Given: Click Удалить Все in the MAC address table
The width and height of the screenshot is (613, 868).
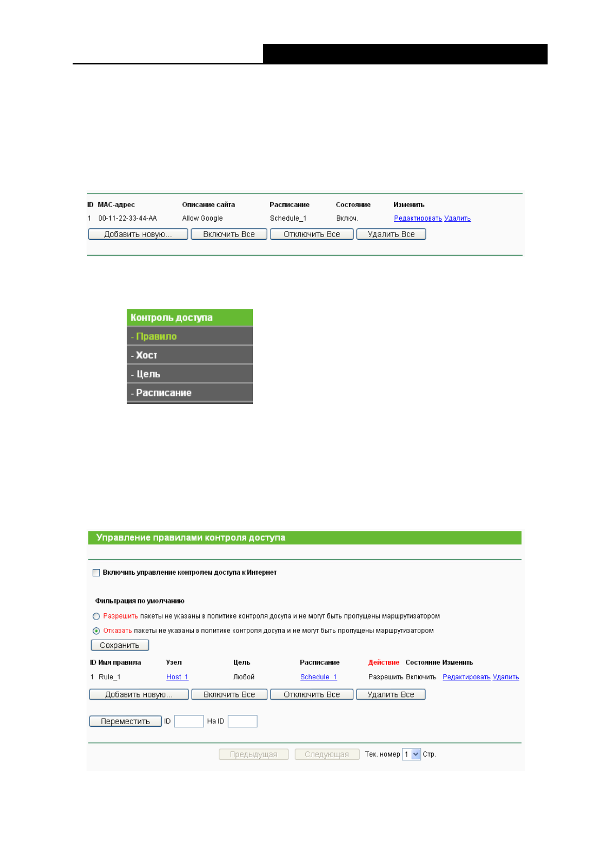Looking at the screenshot, I should pos(391,235).
